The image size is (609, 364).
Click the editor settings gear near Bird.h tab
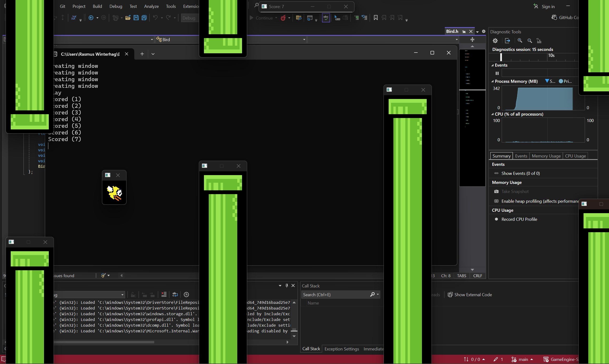click(484, 31)
